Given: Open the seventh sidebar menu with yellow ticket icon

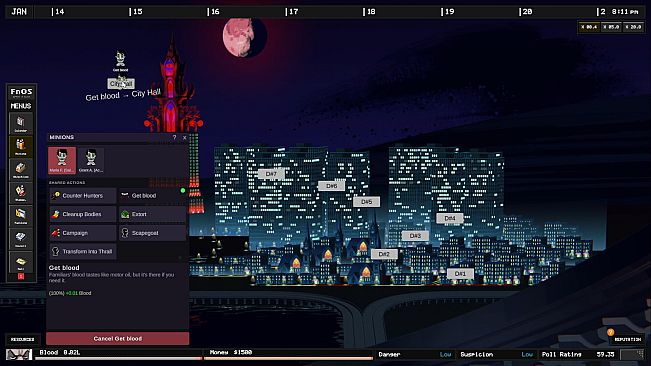Looking at the screenshot, I should pyautogui.click(x=21, y=262).
